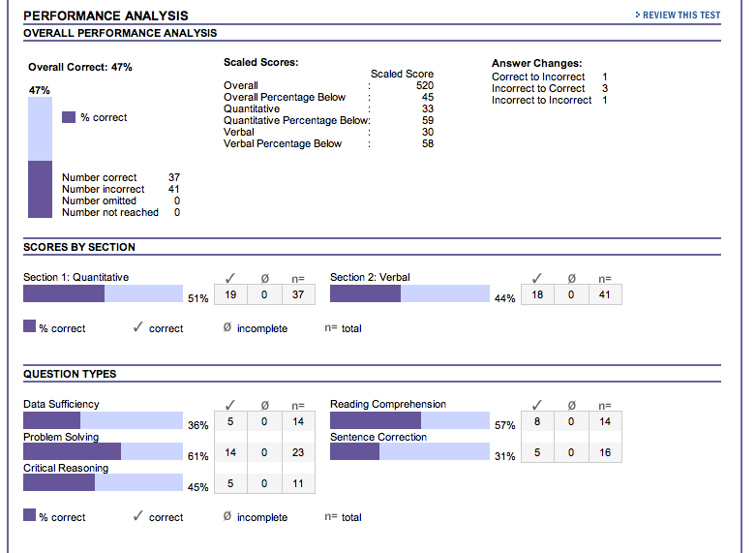The height and width of the screenshot is (553, 756).
Task: Click the Verbal 44% percentage label
Action: coord(504,298)
